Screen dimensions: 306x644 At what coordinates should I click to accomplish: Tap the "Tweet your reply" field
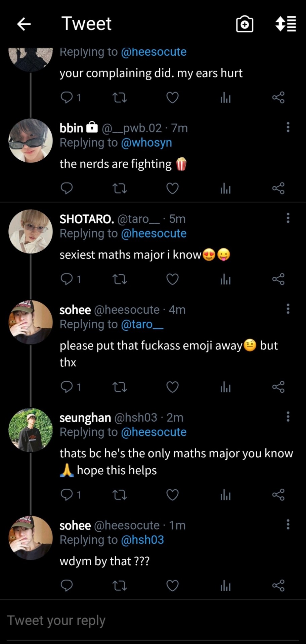pyautogui.click(x=134, y=621)
